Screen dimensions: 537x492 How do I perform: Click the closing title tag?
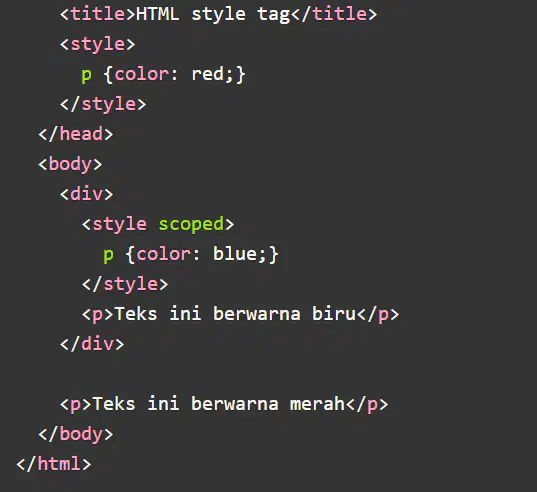(334, 14)
